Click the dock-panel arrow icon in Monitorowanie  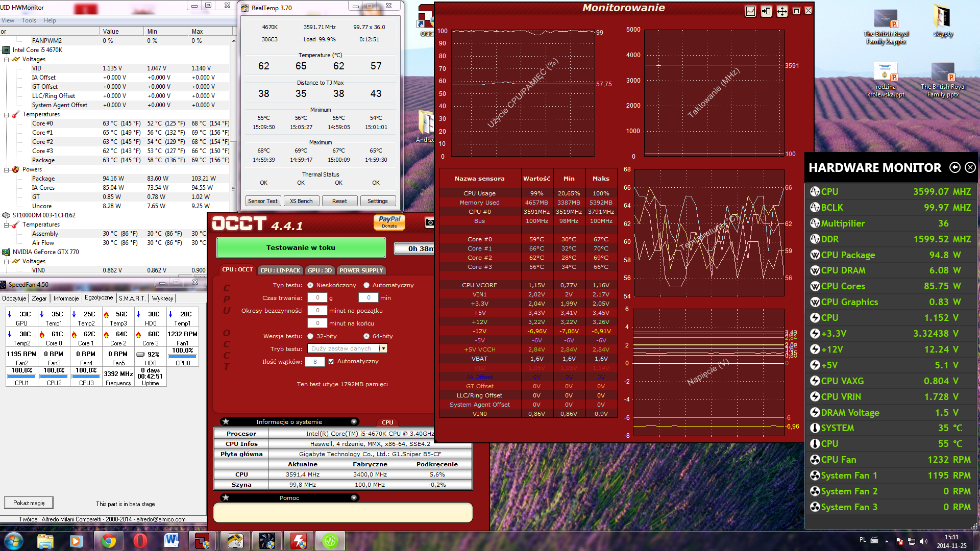point(766,11)
